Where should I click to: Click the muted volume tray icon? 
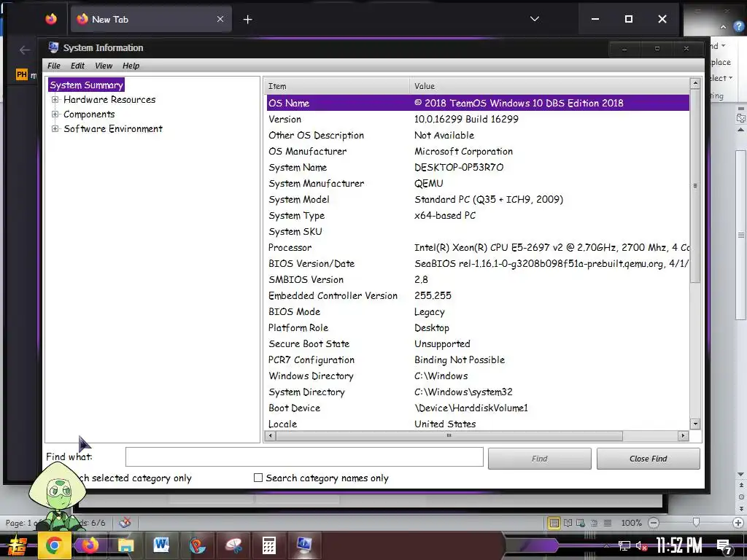pos(640,545)
